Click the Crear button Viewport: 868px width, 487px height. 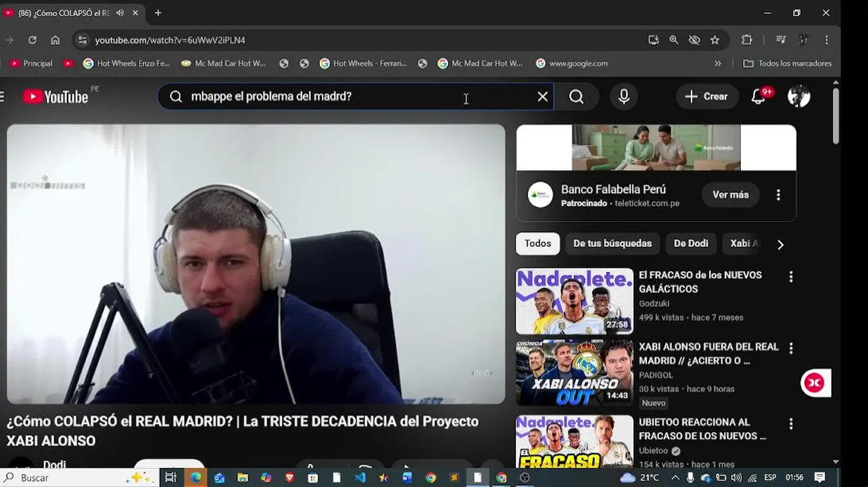click(706, 97)
